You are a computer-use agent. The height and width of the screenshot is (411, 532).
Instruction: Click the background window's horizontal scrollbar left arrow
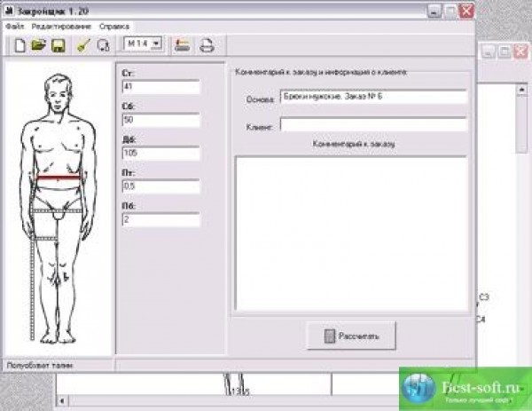pyautogui.click(x=62, y=401)
